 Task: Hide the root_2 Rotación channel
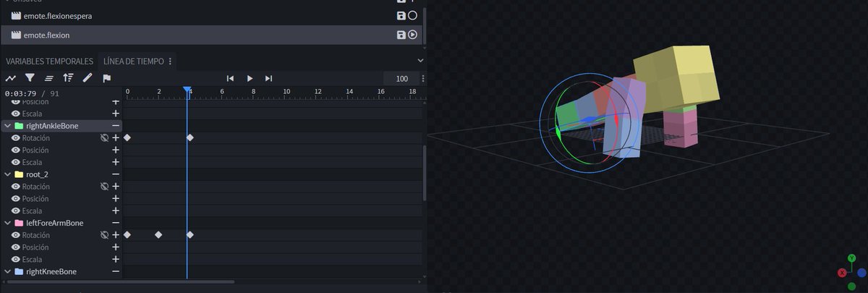coord(15,187)
